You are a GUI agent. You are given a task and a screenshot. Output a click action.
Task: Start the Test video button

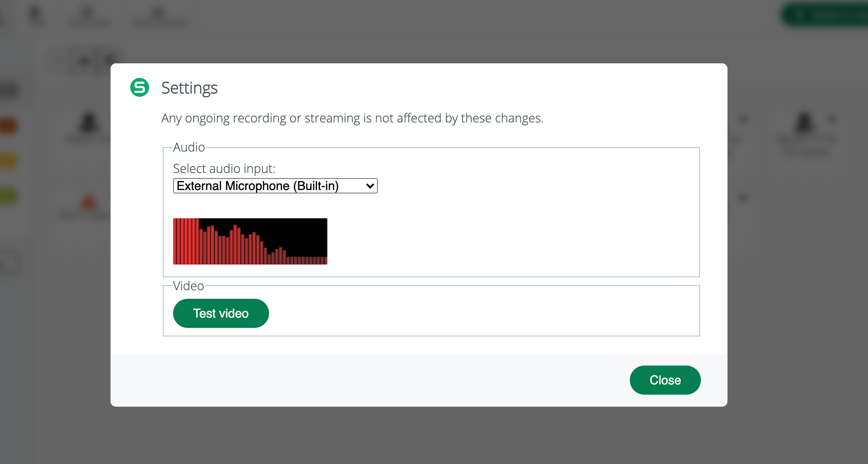pos(221,313)
